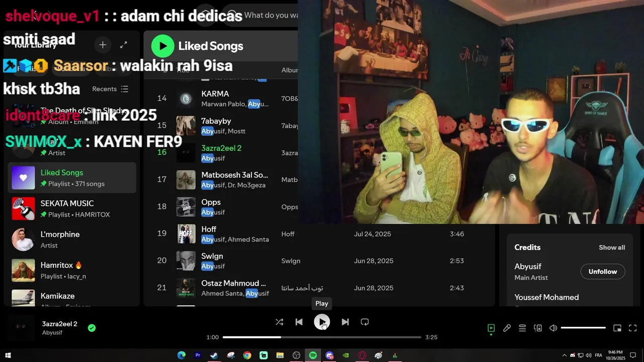Viewport: 644px width, 362px height.
Task: Open the play queue icon
Action: pyautogui.click(x=522, y=328)
